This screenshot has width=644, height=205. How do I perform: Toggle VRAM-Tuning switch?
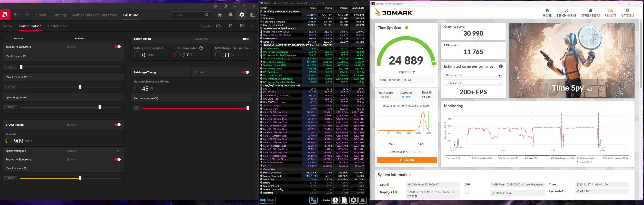(x=117, y=125)
